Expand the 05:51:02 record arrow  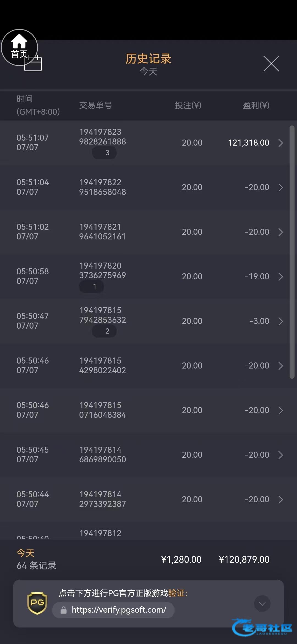pos(280,232)
